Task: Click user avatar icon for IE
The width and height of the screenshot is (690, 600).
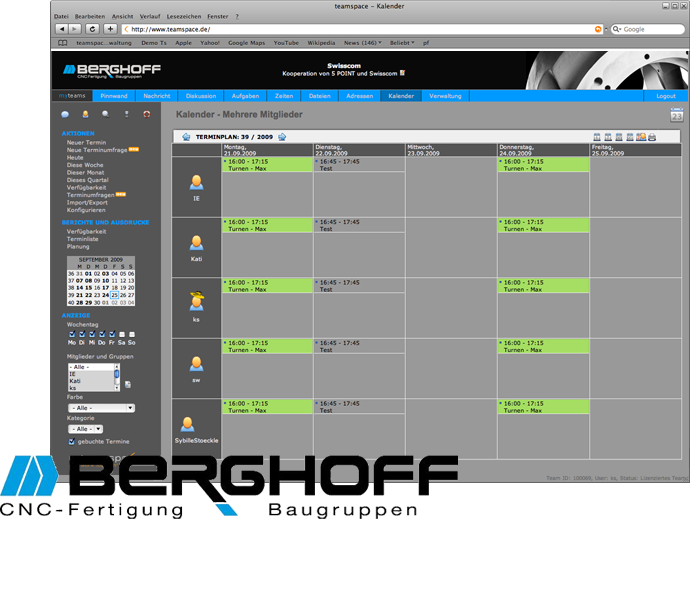Action: 196,182
